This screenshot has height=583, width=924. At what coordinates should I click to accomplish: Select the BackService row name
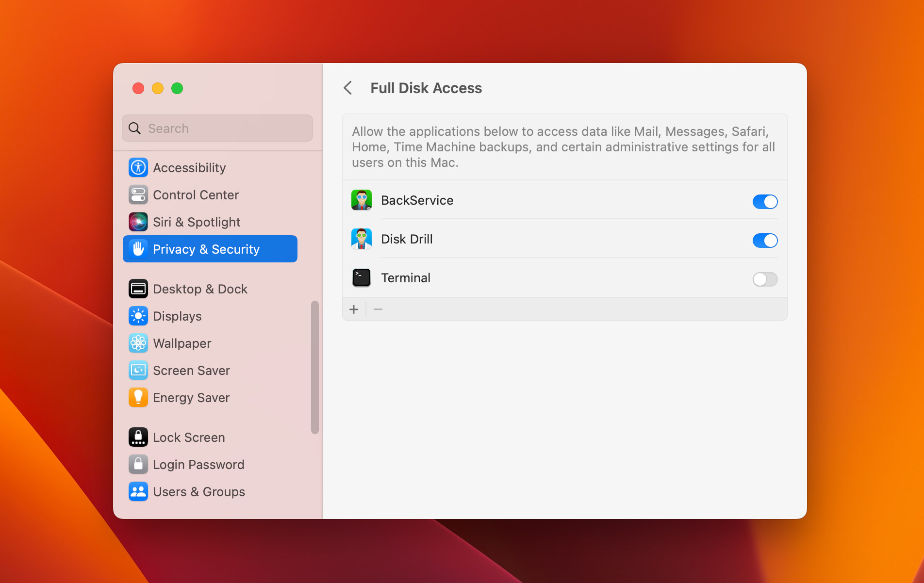pos(417,200)
